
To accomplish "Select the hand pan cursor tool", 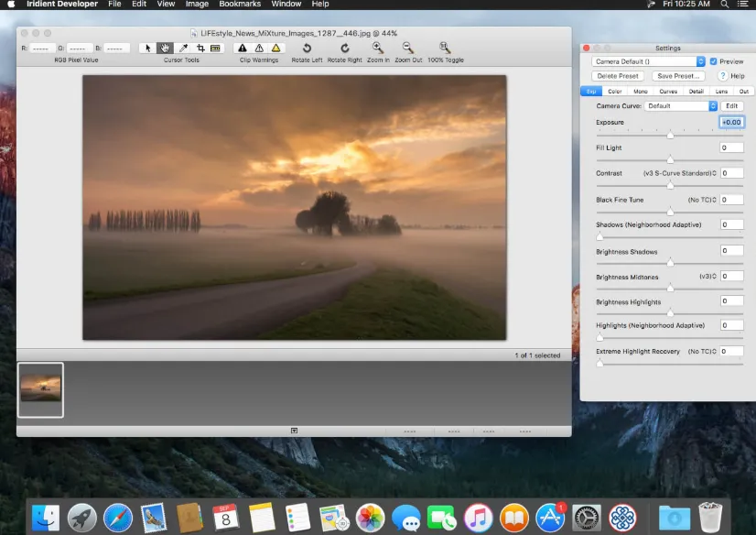I will click(165, 48).
